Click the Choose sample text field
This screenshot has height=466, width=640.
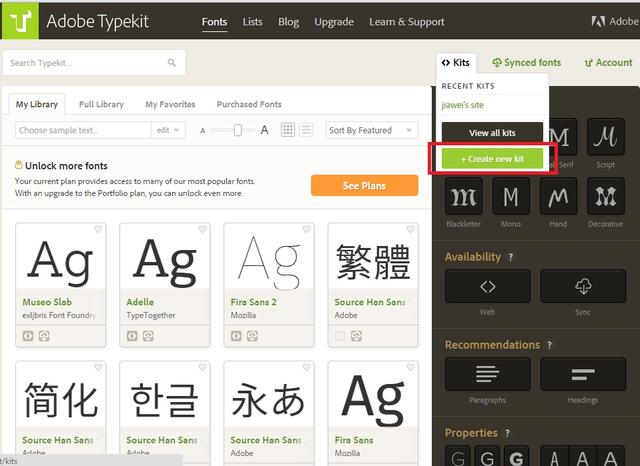[83, 130]
